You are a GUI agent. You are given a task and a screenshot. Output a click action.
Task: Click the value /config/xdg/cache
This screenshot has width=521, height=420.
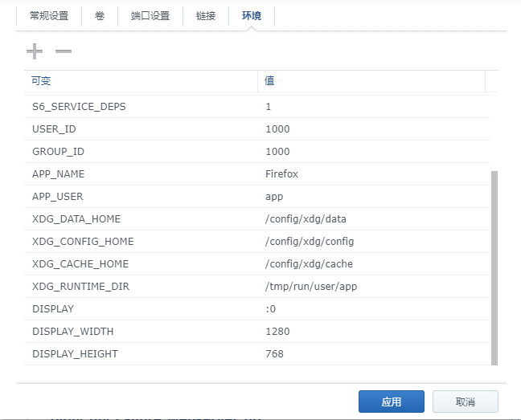[x=309, y=264]
